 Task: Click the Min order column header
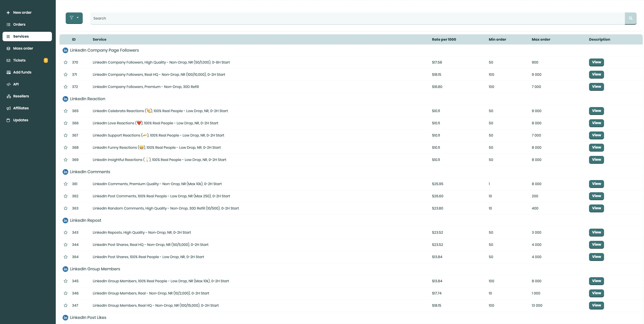[x=497, y=39]
